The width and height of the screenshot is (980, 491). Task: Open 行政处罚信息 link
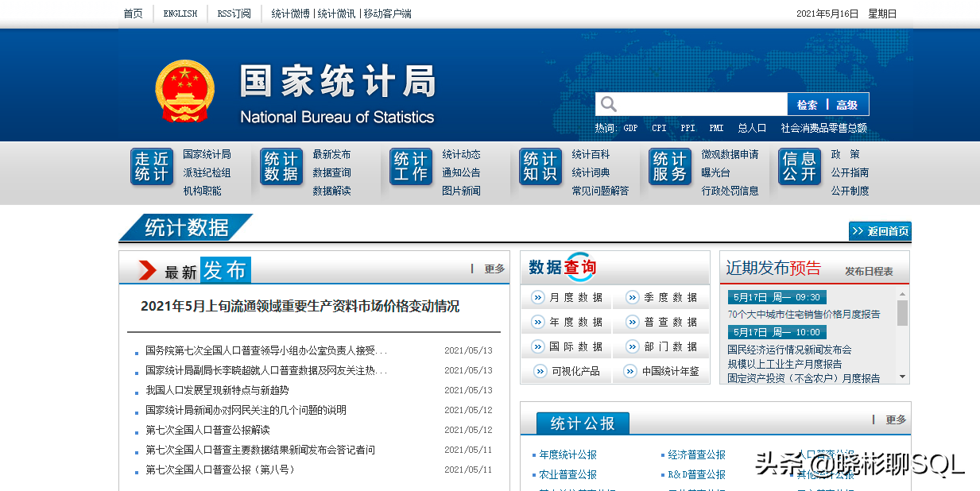click(730, 191)
